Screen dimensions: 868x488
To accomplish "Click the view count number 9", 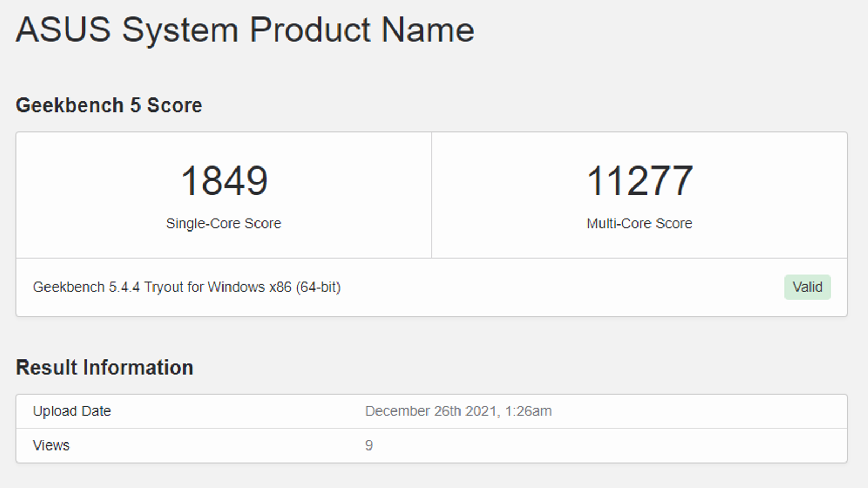I will pyautogui.click(x=369, y=445).
